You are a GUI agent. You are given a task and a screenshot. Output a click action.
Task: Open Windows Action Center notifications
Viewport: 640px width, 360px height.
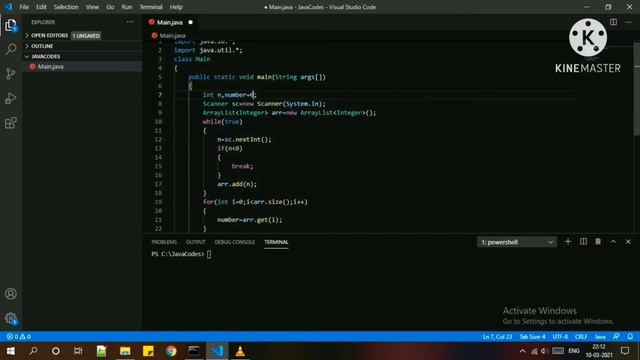click(x=625, y=351)
